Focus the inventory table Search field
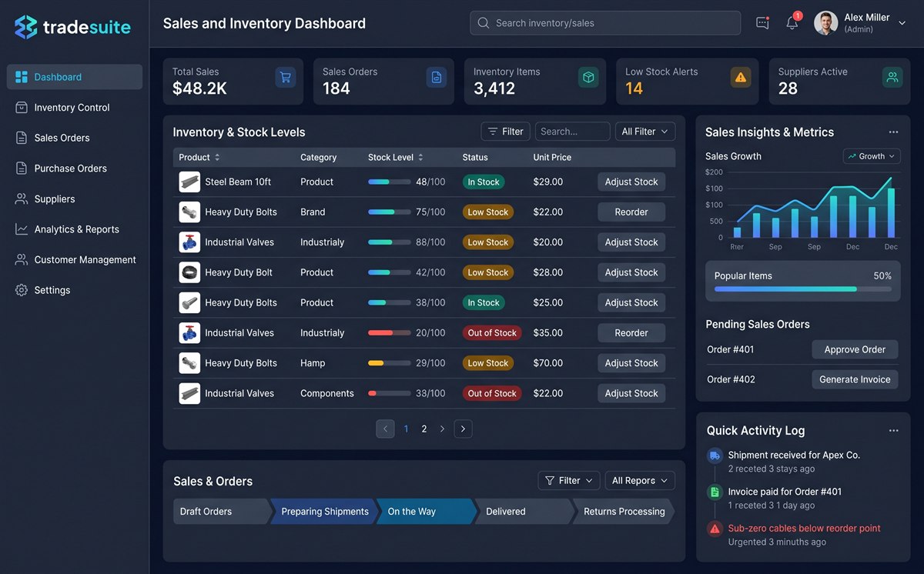This screenshot has width=924, height=574. coord(573,132)
